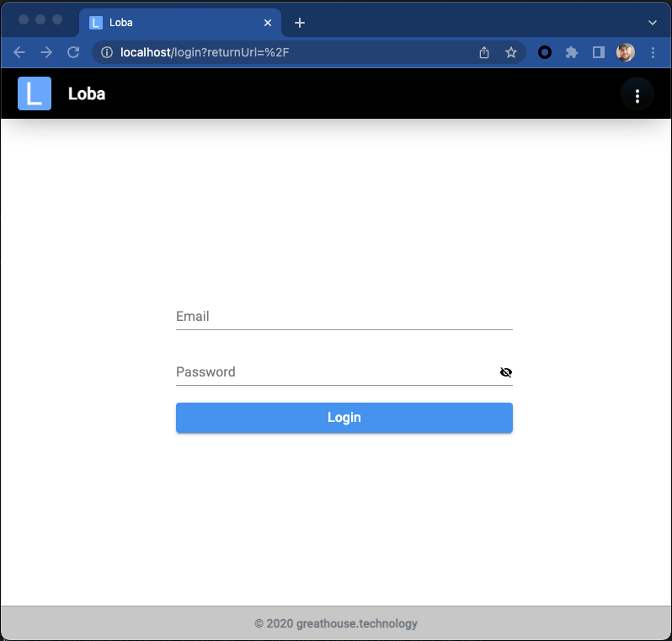The height and width of the screenshot is (641, 672).
Task: Open the black circle extension icon
Action: (545, 52)
